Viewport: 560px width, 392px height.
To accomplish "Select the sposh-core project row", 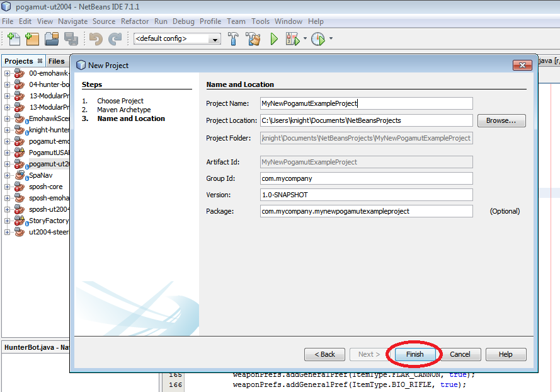I will [46, 187].
